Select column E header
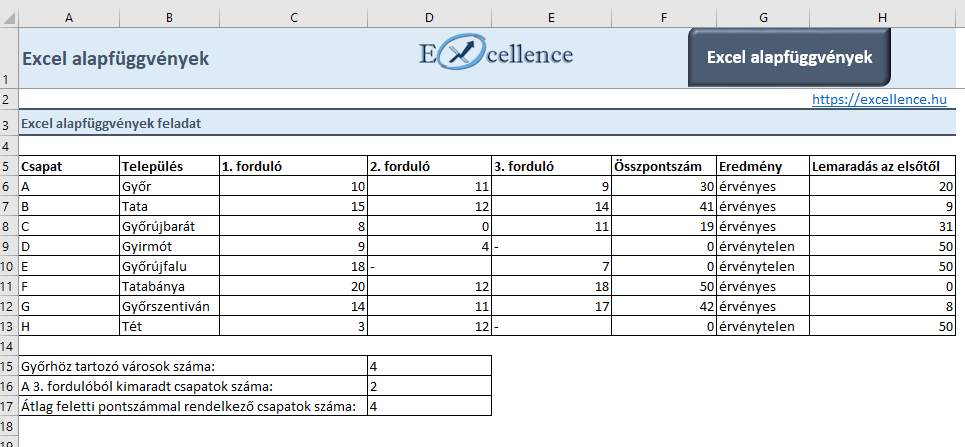965x447 pixels. tap(551, 18)
